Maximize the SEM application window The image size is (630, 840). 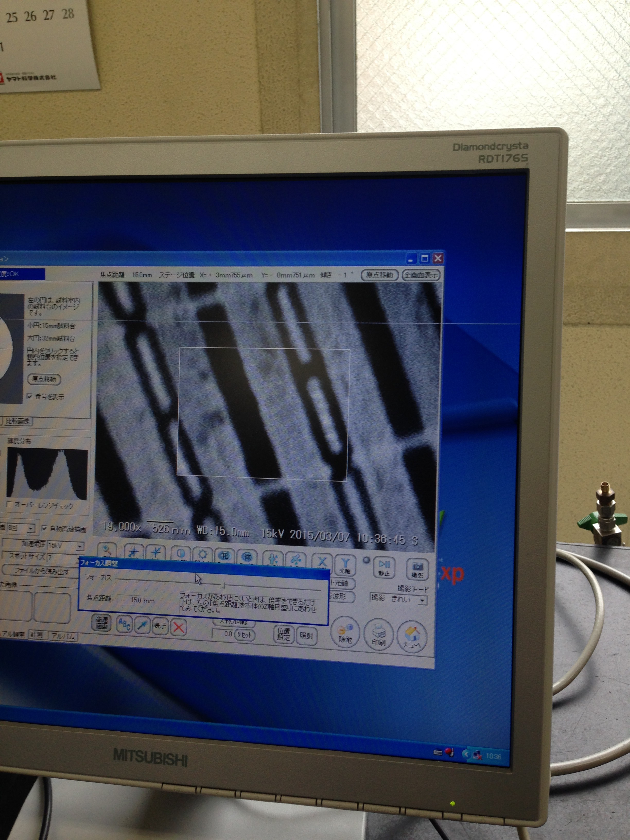pyautogui.click(x=425, y=259)
